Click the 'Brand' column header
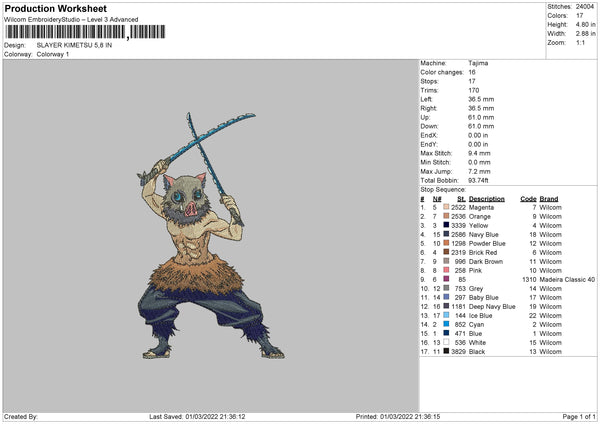The height and width of the screenshot is (424, 600). (549, 199)
